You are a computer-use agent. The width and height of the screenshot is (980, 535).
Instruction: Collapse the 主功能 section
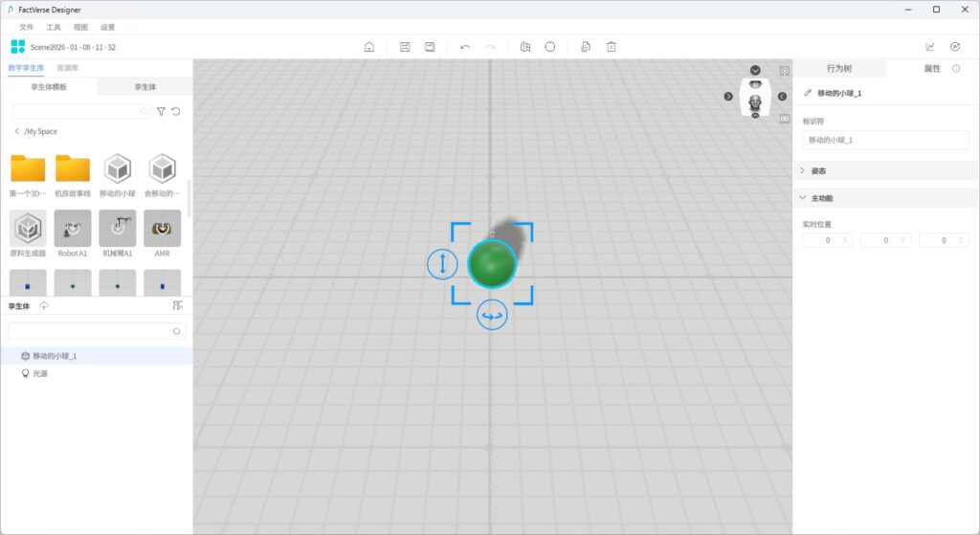[x=802, y=198]
